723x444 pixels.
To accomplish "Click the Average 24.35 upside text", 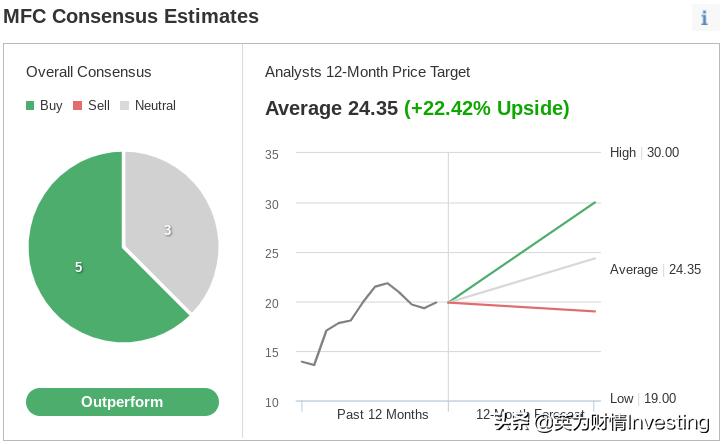I will (x=417, y=108).
